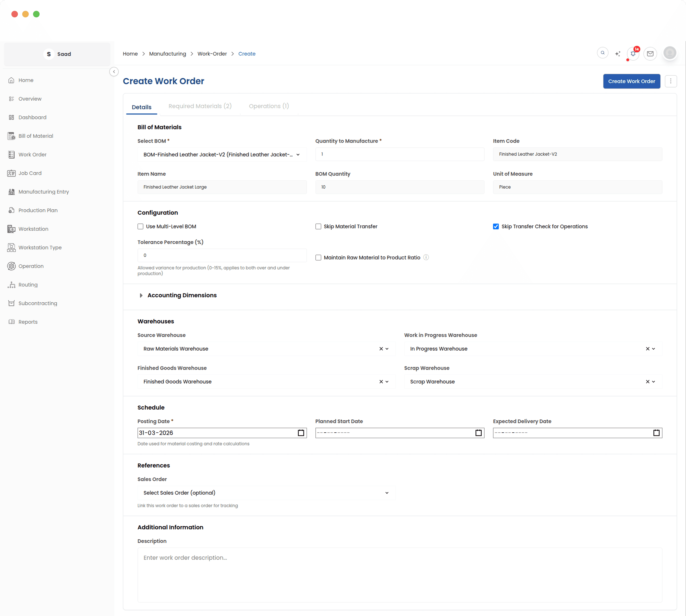Click the notification bell icon
686x616 pixels.
coord(633,54)
